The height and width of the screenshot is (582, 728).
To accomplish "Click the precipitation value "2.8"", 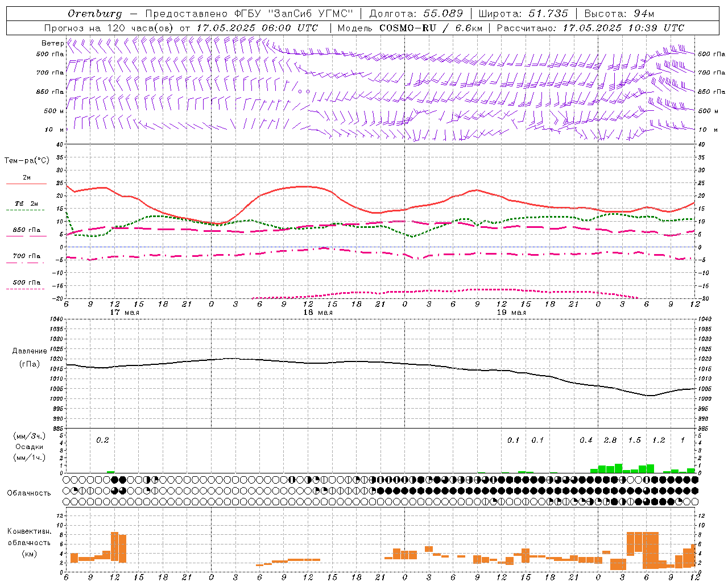I will [610, 440].
